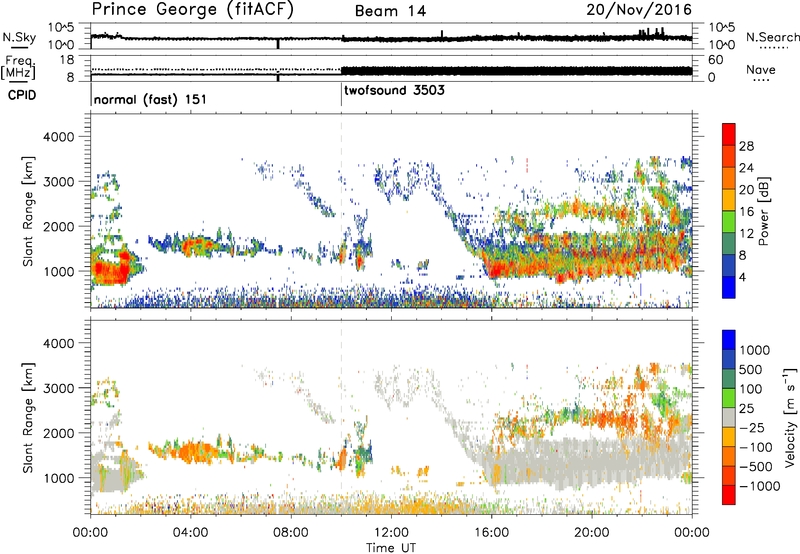Click the 'Prince George (fitACF)' title text
The height and width of the screenshot is (554, 800).
click(193, 10)
